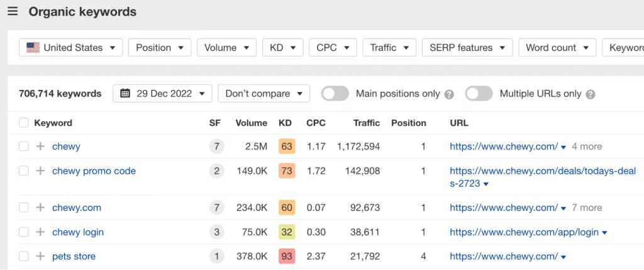Expand the Don't compare dropdown

tap(264, 94)
